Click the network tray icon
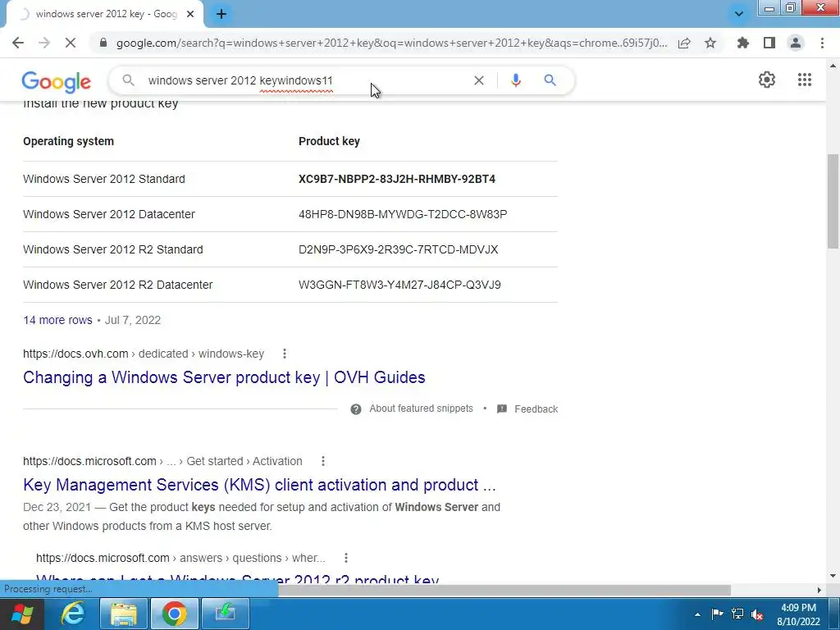The image size is (840, 630). coord(737,614)
